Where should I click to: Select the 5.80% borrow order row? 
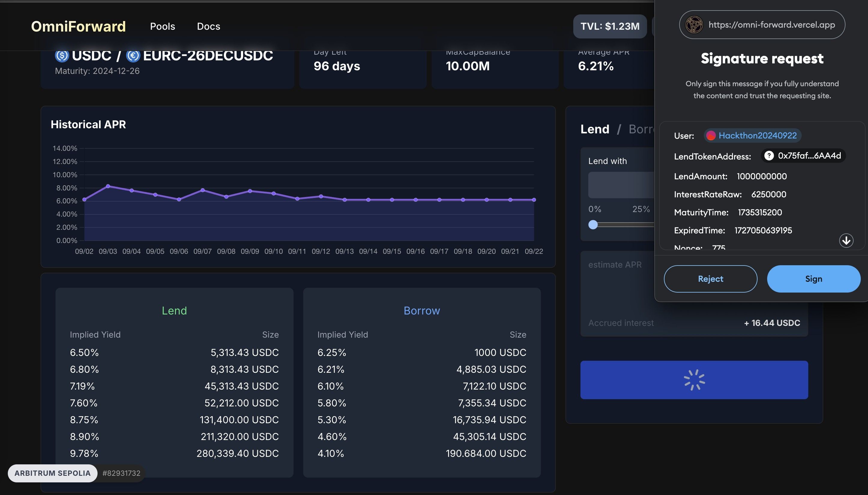(422, 403)
